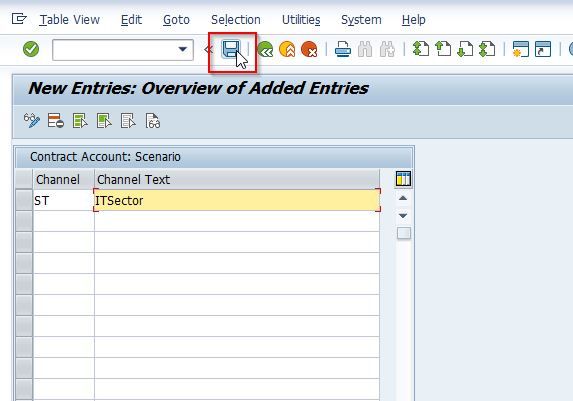The height and width of the screenshot is (401, 573).
Task: Click the ITSector channel text cell
Action: click(x=237, y=200)
